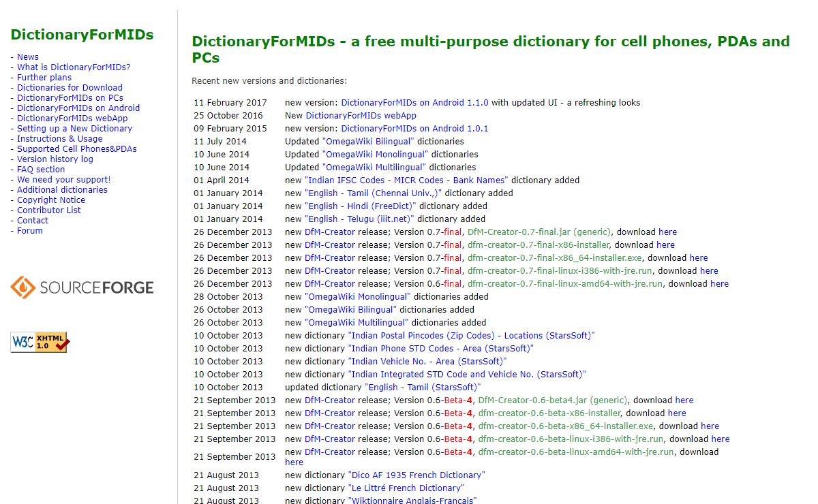The width and height of the screenshot is (818, 504).
Task: Click DfM-Creator link in 0.7-final jar row
Action: (x=330, y=232)
